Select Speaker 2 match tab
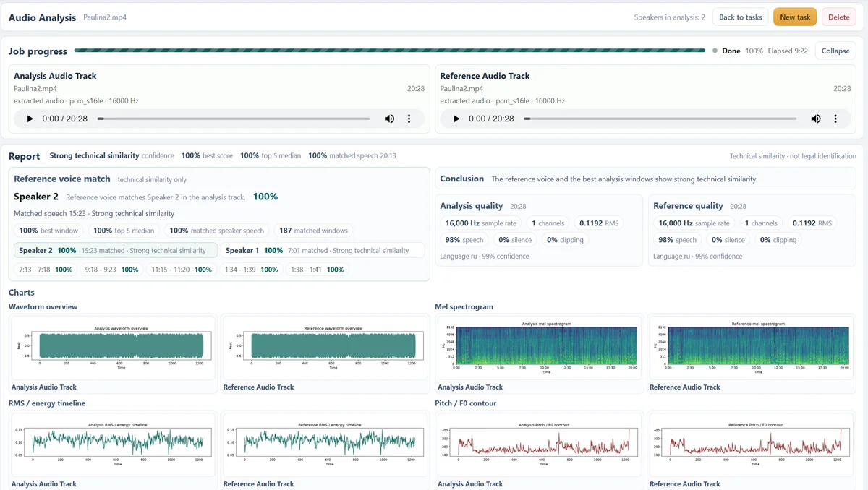Viewport: 868px width, 490px height. (116, 250)
